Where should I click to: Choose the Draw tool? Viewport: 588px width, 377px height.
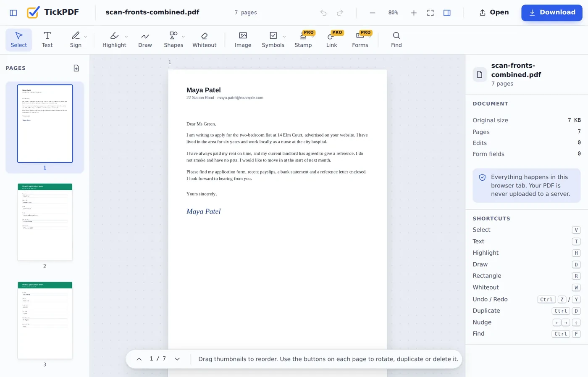pyautogui.click(x=145, y=40)
